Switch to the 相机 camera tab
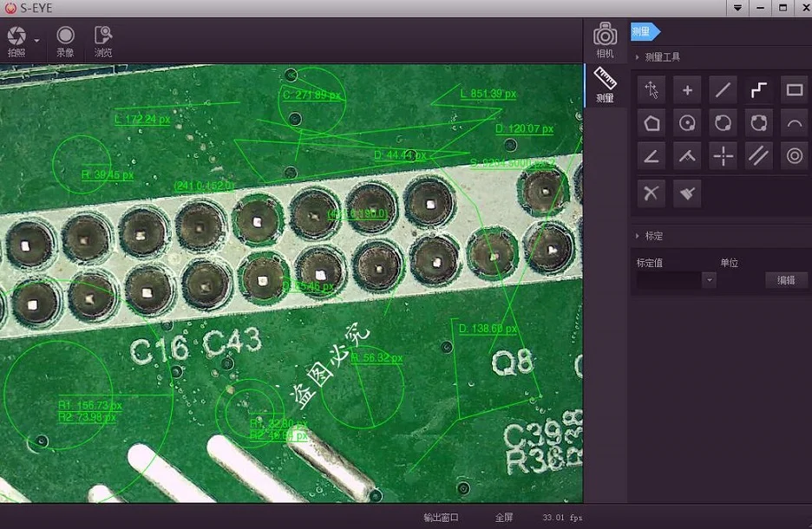The height and width of the screenshot is (529, 812). click(605, 41)
